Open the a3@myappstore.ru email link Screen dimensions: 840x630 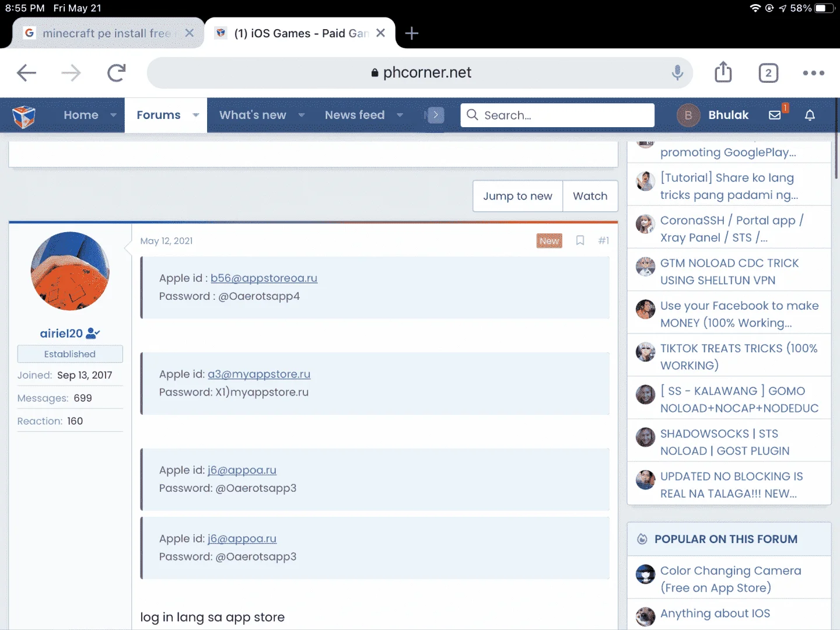[259, 374]
